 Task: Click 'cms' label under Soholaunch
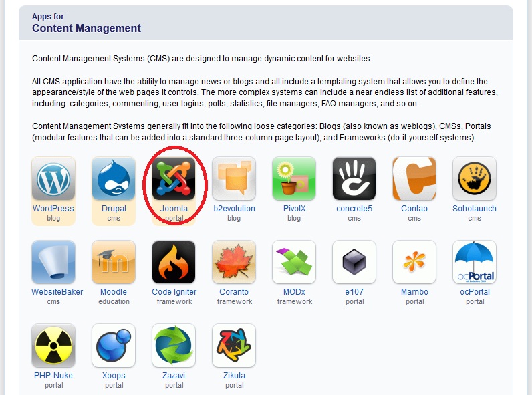[x=475, y=218]
